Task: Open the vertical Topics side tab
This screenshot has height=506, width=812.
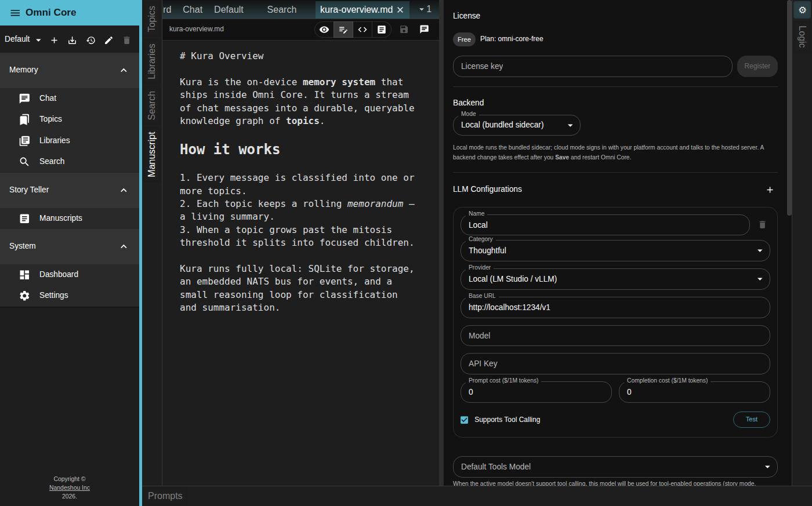Action: click(152, 19)
